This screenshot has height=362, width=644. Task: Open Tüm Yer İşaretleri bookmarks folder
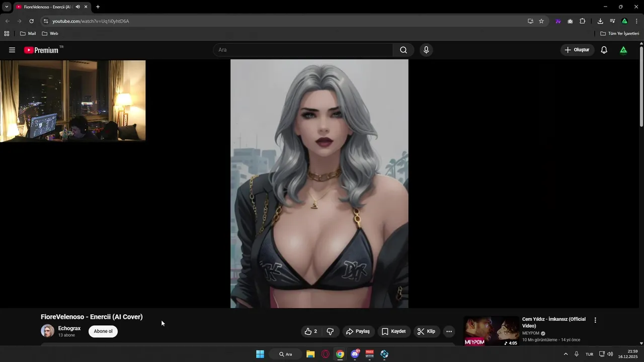click(620, 34)
